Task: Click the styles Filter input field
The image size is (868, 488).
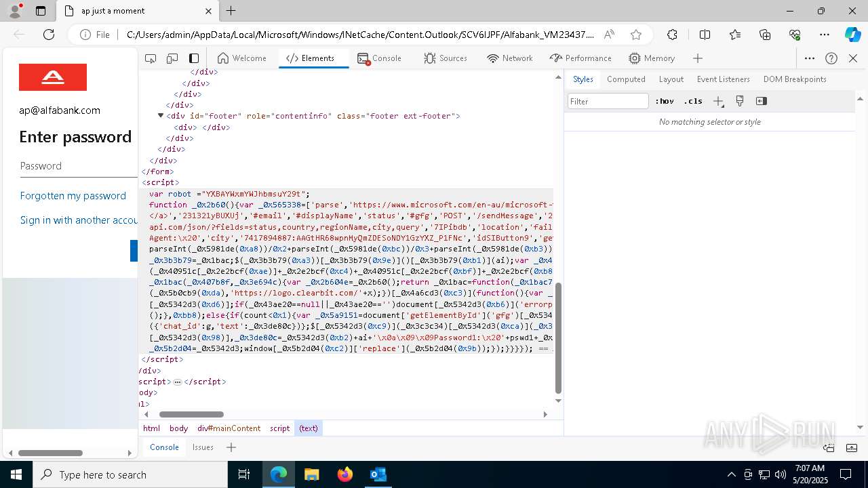Action: 608,101
